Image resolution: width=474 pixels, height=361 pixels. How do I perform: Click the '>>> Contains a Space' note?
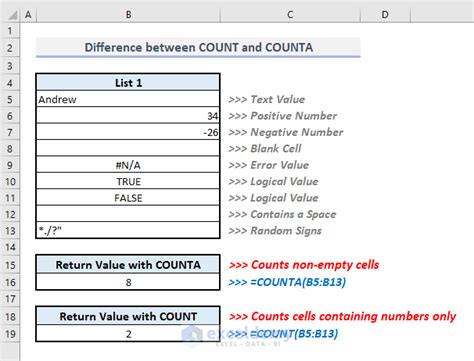click(282, 214)
